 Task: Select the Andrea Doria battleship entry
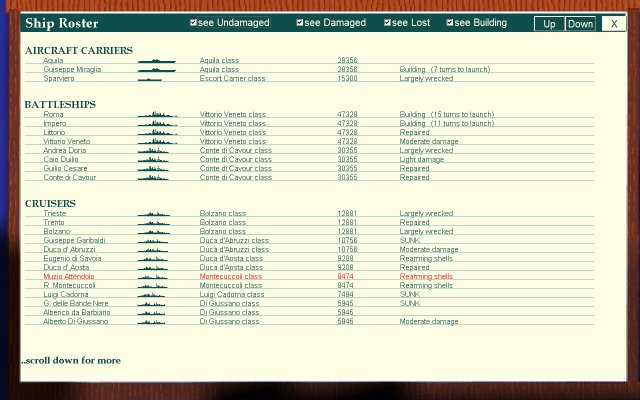[64, 151]
